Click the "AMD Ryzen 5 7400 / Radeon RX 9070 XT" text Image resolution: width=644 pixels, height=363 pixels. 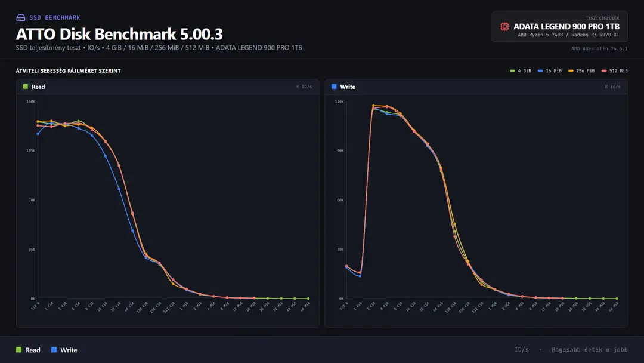(x=568, y=35)
